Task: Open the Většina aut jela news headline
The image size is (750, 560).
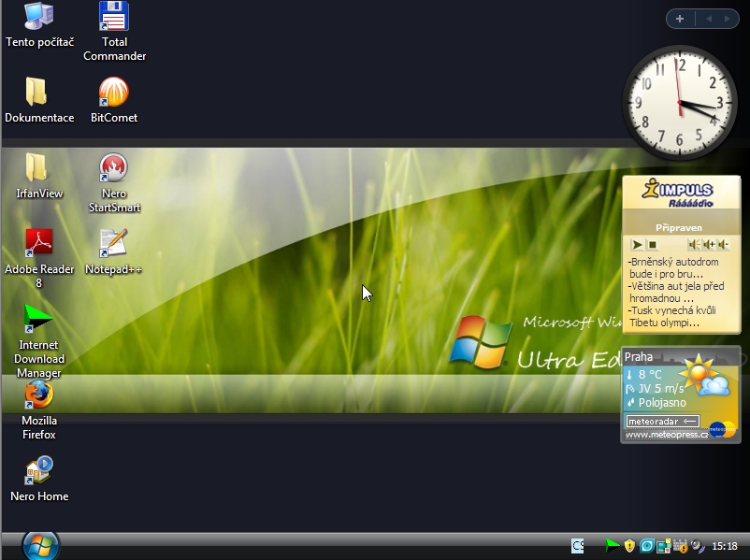Action: coord(676,293)
